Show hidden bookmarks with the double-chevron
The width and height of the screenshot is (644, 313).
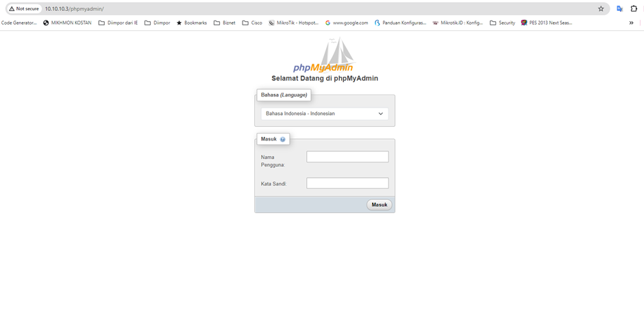click(631, 23)
